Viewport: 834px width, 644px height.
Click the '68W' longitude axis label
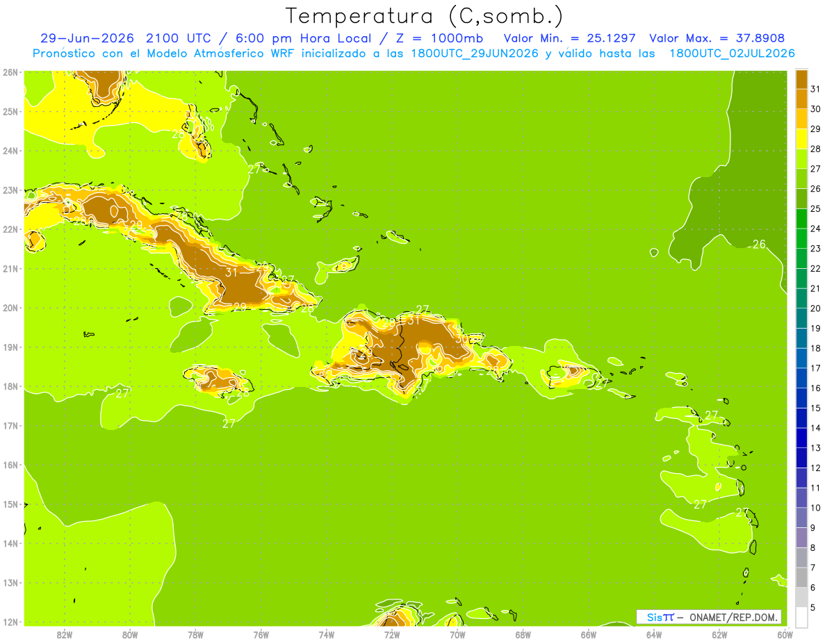[x=523, y=634]
